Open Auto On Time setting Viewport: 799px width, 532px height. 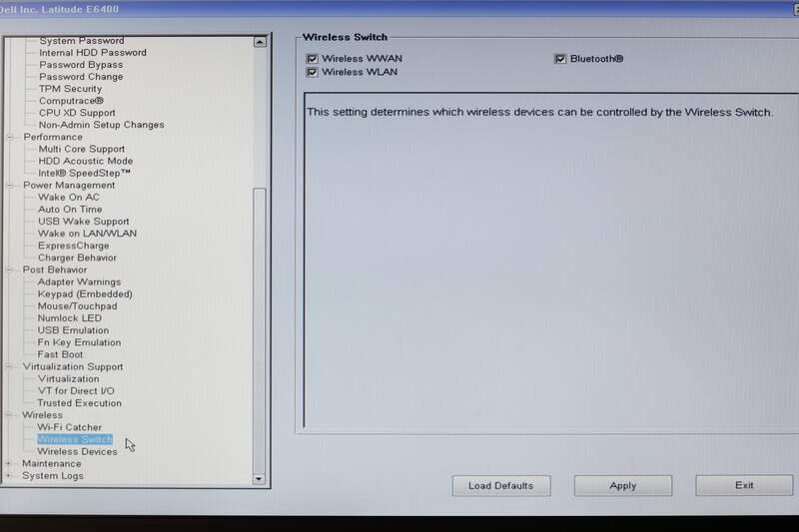[70, 210]
